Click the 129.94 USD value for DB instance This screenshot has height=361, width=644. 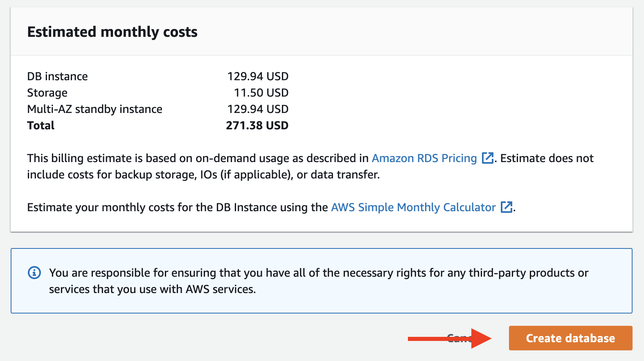click(x=258, y=76)
